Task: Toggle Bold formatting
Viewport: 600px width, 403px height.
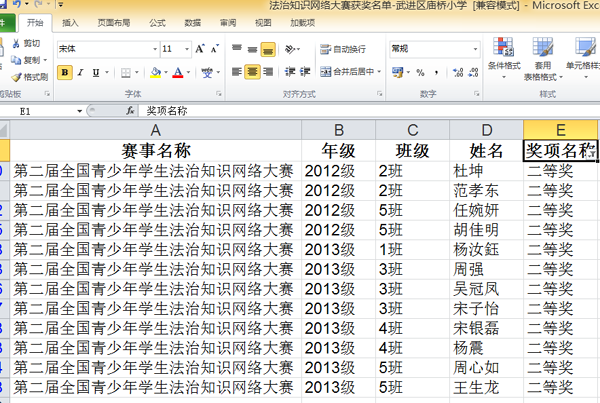Action: point(65,72)
